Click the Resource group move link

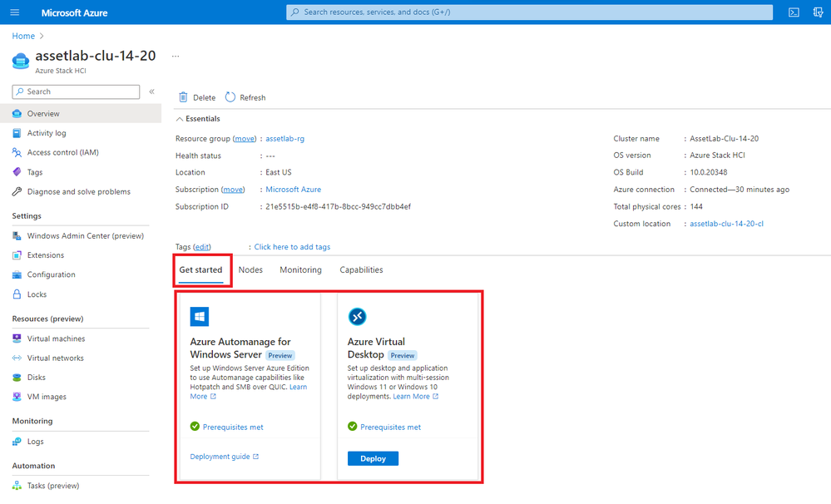click(x=245, y=138)
